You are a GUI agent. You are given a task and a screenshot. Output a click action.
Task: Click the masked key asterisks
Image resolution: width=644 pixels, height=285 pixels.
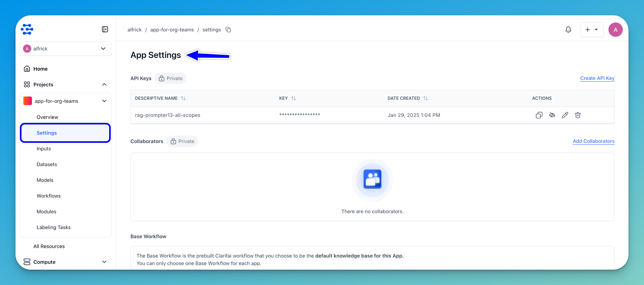[299, 115]
